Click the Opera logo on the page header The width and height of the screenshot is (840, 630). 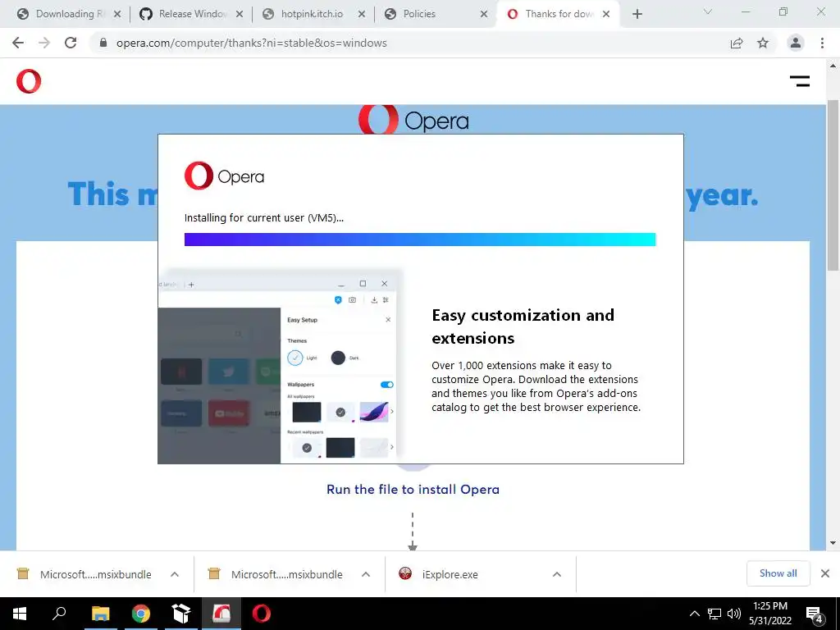point(29,81)
